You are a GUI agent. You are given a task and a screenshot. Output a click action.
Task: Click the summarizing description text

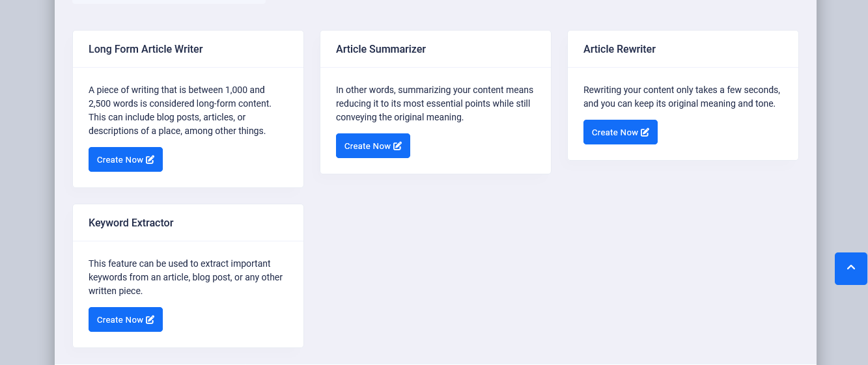coord(434,103)
